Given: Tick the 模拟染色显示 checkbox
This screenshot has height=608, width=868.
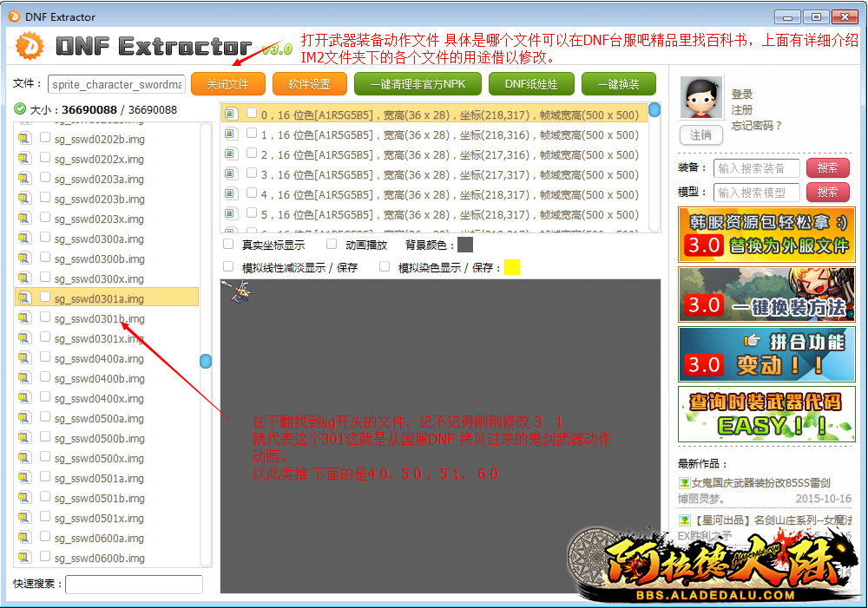Looking at the screenshot, I should point(385,267).
